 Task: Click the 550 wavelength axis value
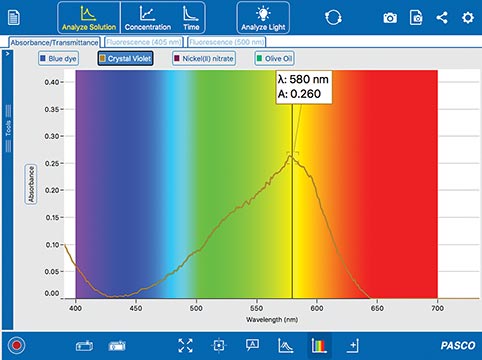(256, 308)
